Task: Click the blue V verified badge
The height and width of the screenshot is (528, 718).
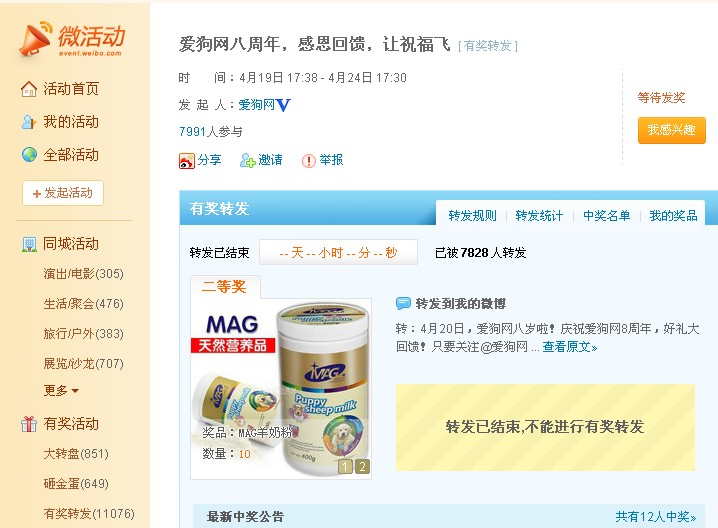Action: [283, 105]
